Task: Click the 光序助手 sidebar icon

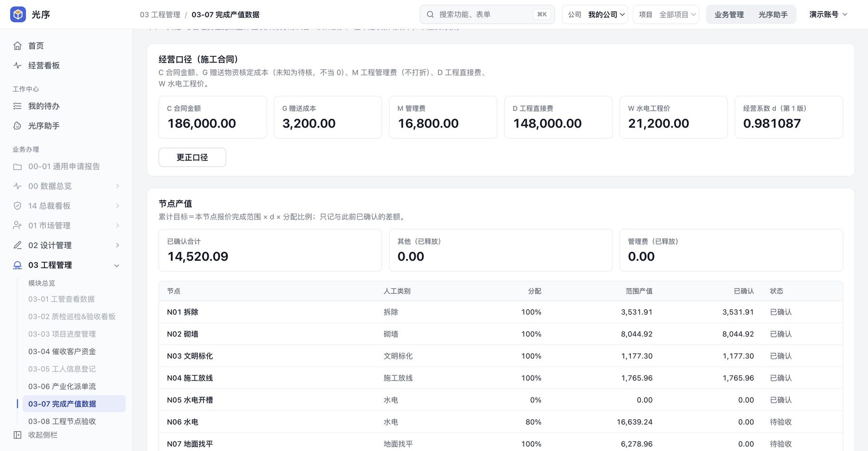Action: coord(17,126)
